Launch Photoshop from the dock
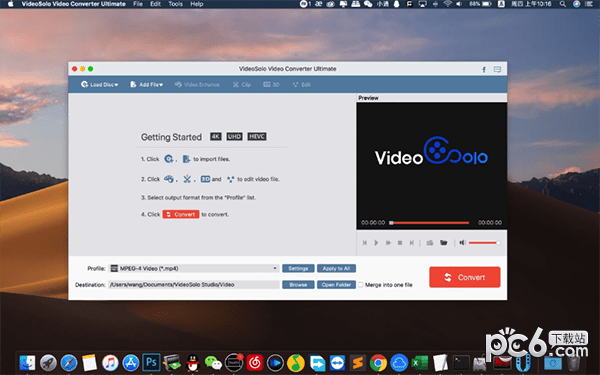 (x=151, y=362)
